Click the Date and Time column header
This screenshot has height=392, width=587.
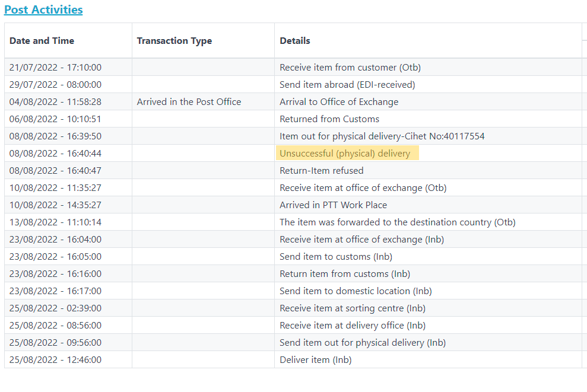tap(42, 41)
